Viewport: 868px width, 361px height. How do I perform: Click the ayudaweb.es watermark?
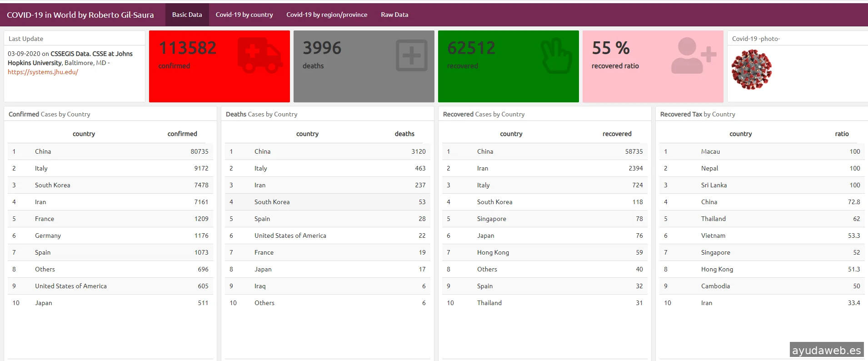point(826,350)
